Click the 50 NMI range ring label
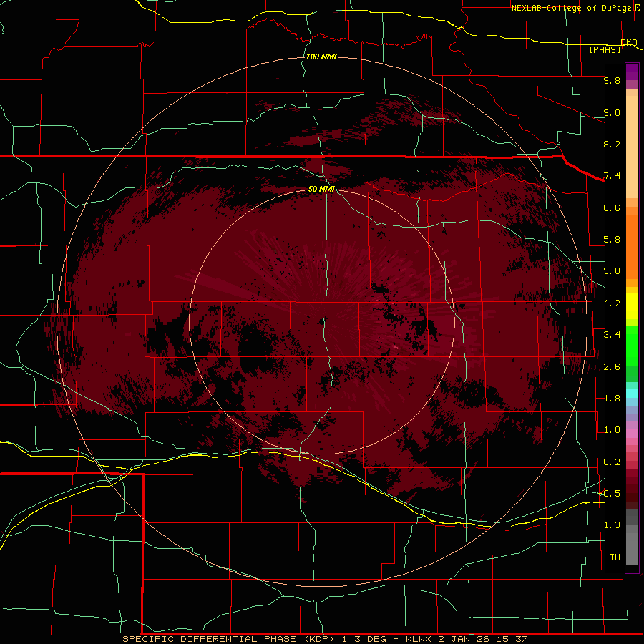The height and width of the screenshot is (644, 644). [321, 189]
